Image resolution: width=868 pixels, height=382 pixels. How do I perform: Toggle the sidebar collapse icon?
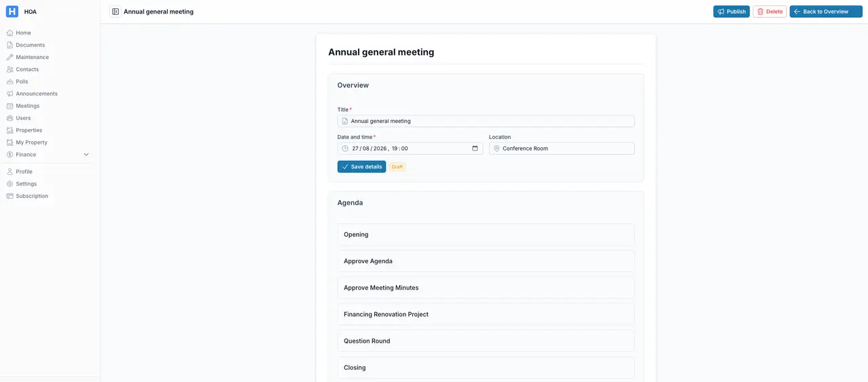click(115, 12)
